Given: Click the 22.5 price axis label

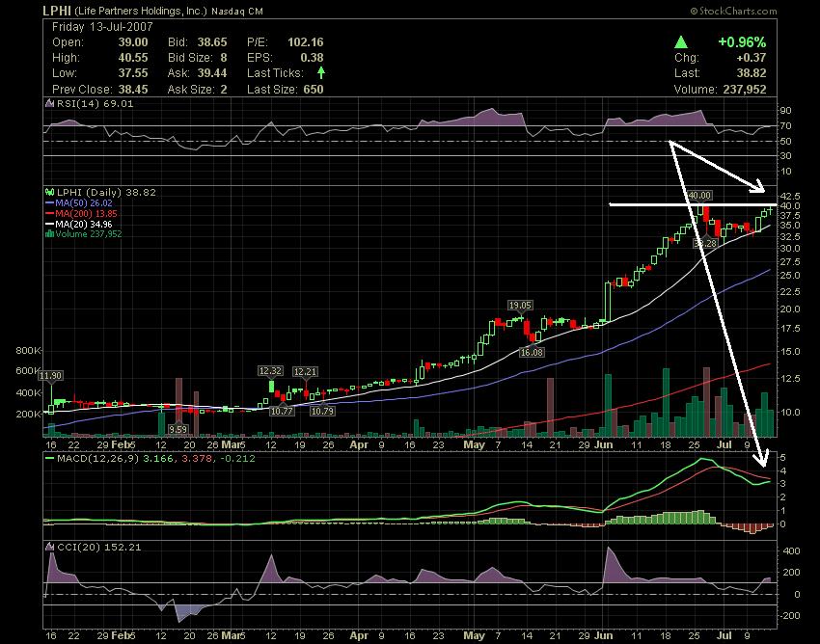Looking at the screenshot, I should point(790,292).
